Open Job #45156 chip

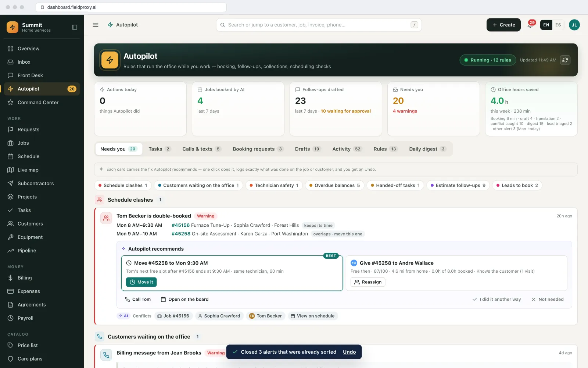(173, 316)
